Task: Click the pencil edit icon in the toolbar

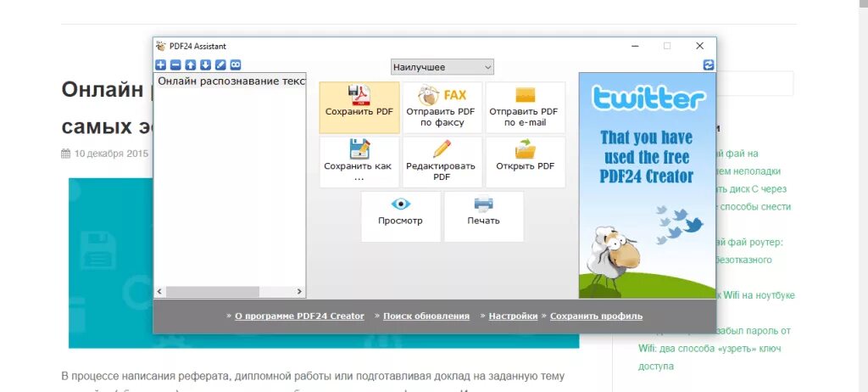Action: click(x=220, y=64)
